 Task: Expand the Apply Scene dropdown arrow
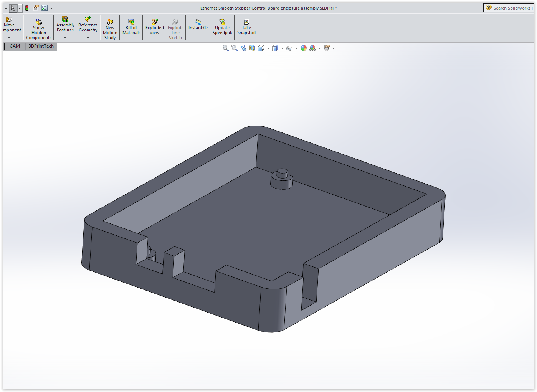pyautogui.click(x=319, y=48)
